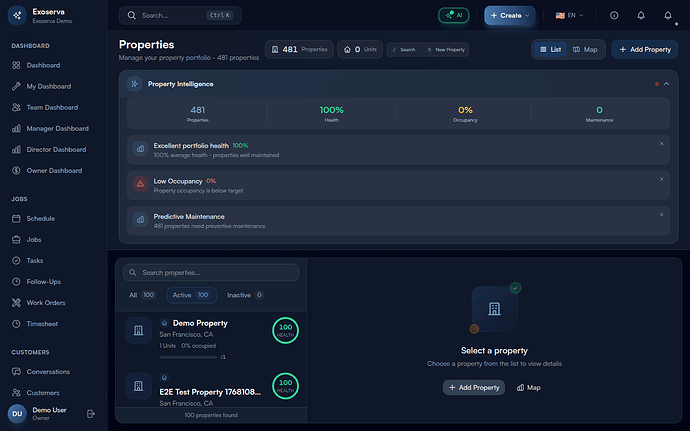The image size is (690, 431).
Task: Select the Inactive properties filter tab
Action: [x=245, y=295]
